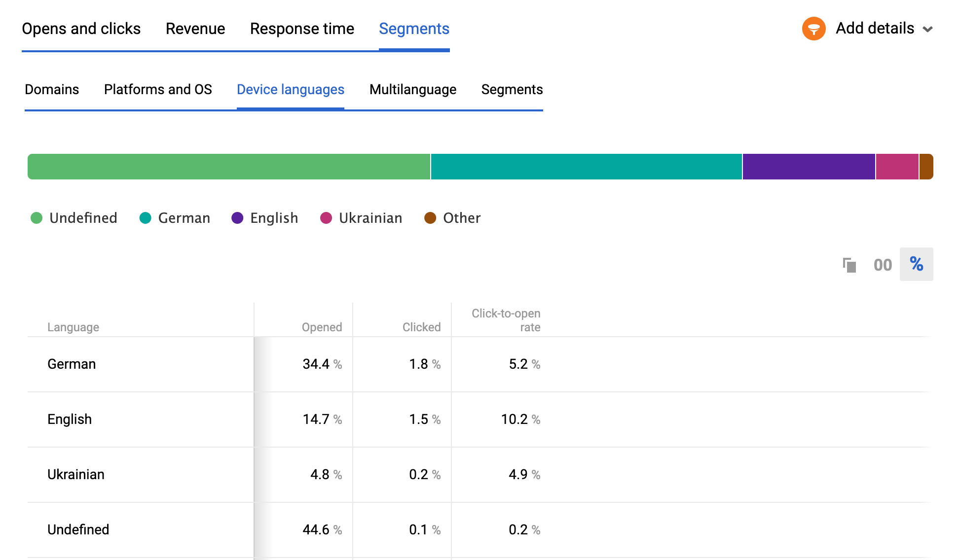This screenshot has width=960, height=560.
Task: Toggle German legend teal dot
Action: (145, 218)
